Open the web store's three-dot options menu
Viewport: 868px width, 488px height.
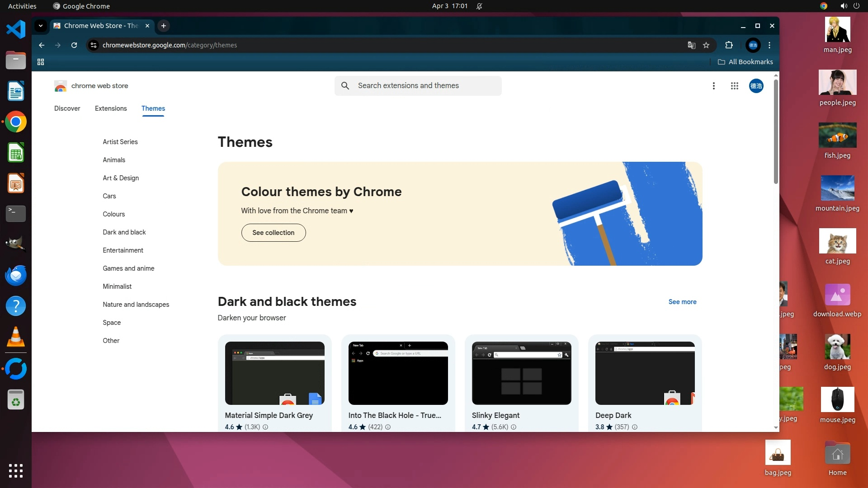tap(713, 86)
